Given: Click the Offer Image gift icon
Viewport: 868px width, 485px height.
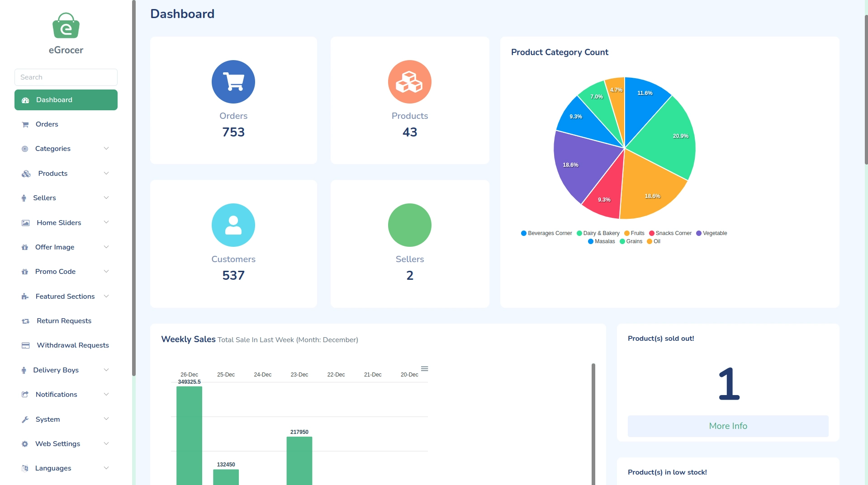Looking at the screenshot, I should pyautogui.click(x=25, y=247).
